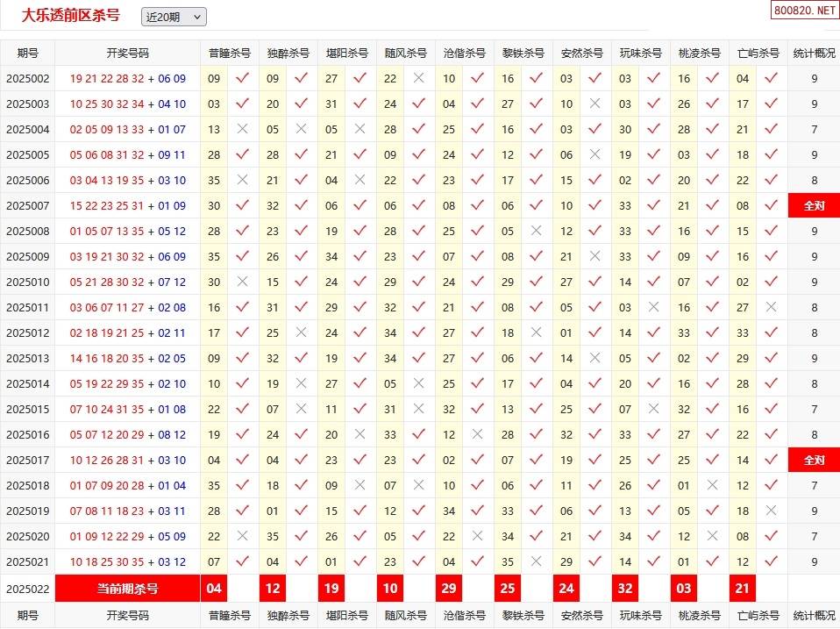Click the red 10 box in the 2025022 row

click(390, 589)
